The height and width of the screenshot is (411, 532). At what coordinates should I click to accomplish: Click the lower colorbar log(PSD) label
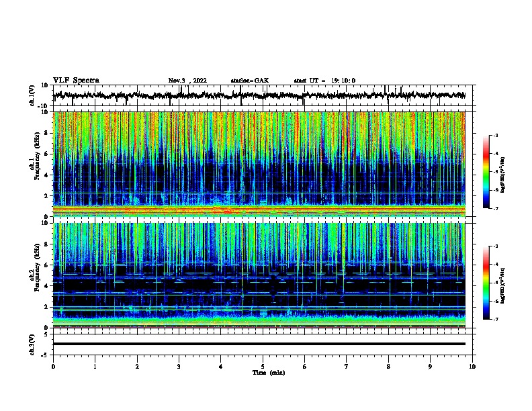(x=503, y=286)
